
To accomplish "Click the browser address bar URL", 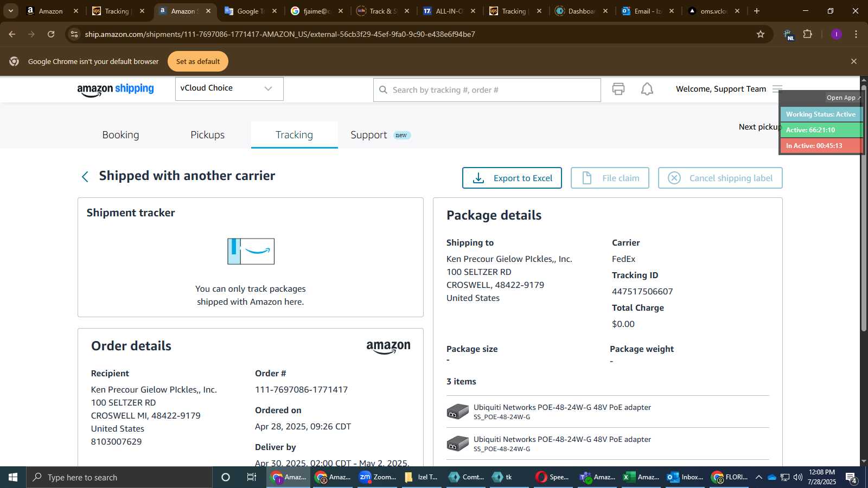I will coord(280,34).
